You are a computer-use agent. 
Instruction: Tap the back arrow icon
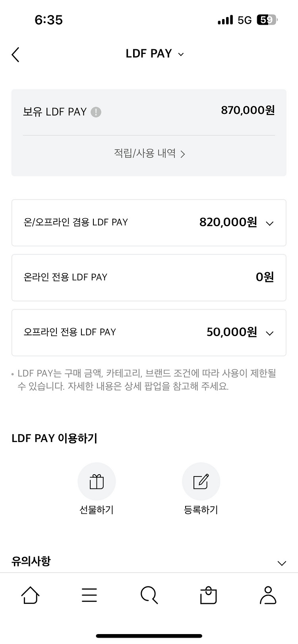click(15, 55)
